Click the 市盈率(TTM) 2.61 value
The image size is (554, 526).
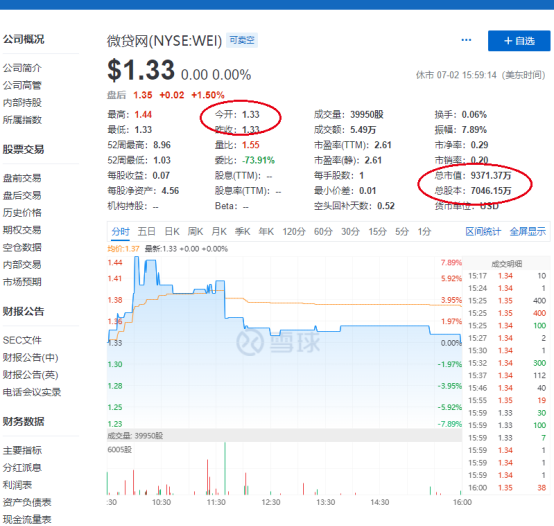383,145
